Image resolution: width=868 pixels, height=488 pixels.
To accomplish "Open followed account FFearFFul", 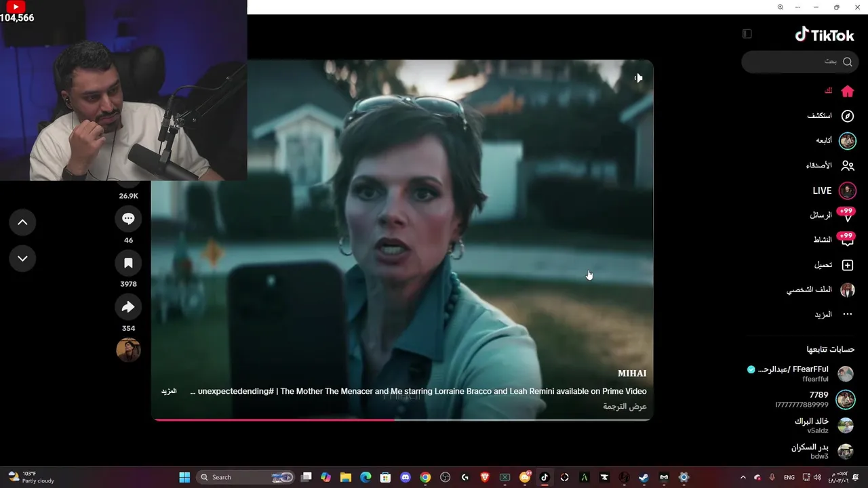I will 800,373.
